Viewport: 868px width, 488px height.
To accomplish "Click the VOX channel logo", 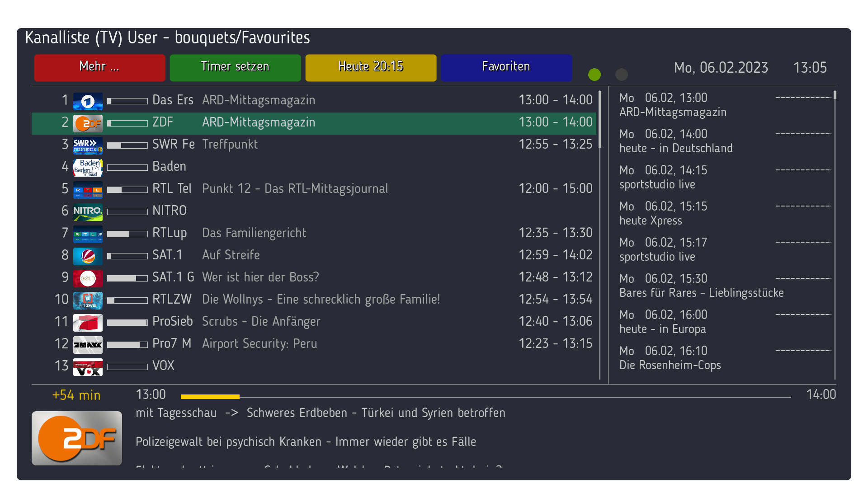I will point(88,367).
